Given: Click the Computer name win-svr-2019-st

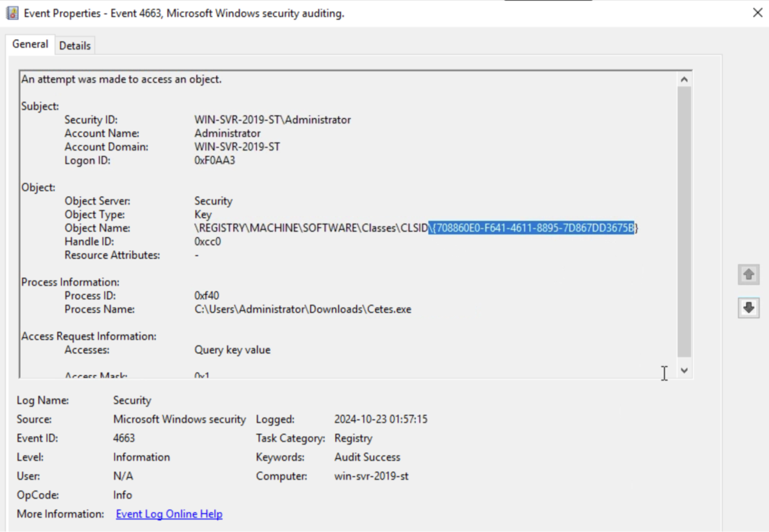Looking at the screenshot, I should pos(371,476).
